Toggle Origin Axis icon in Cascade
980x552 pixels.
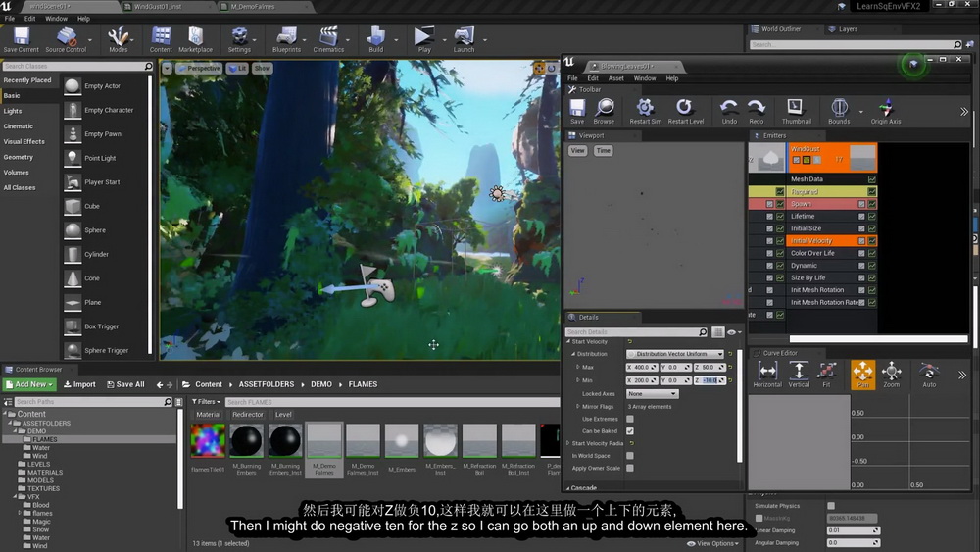(x=886, y=112)
